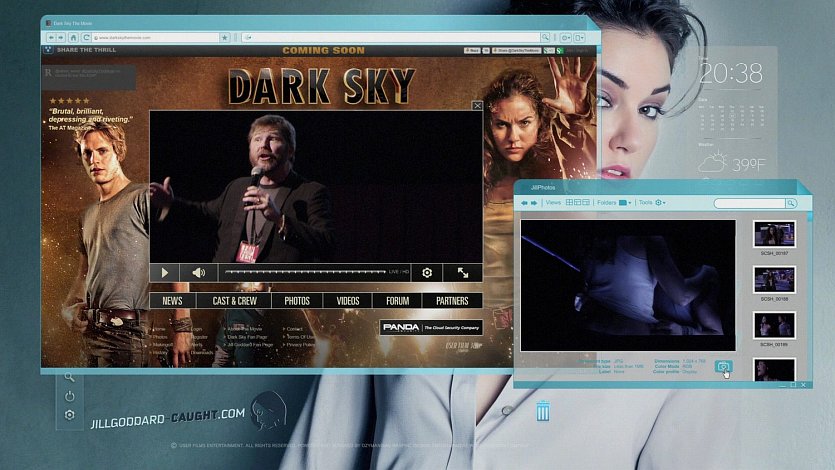Open video player settings gear
The width and height of the screenshot is (835, 470).
click(x=427, y=272)
